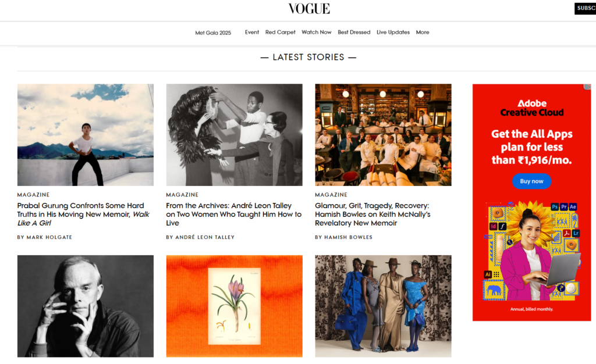Image resolution: width=596 pixels, height=364 pixels.
Task: Click the byline Hamish Bowles
Action: coord(348,237)
